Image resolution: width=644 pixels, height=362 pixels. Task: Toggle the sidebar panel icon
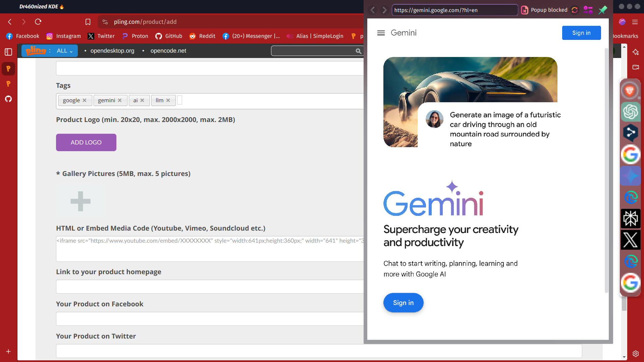click(x=8, y=52)
